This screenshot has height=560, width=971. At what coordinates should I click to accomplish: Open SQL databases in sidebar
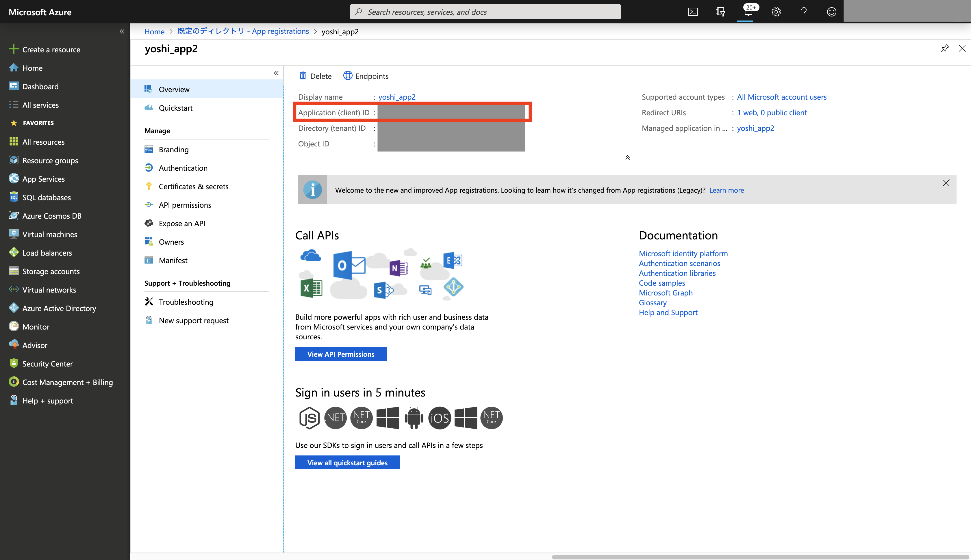click(40, 197)
